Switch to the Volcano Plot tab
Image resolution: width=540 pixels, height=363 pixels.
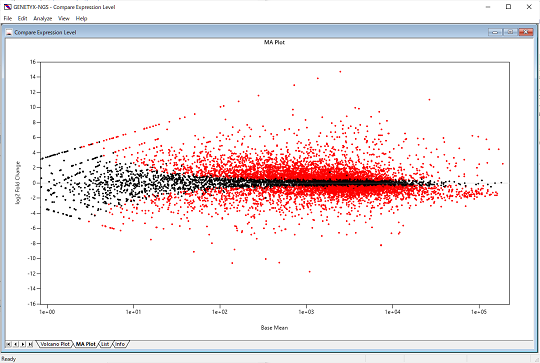55,344
